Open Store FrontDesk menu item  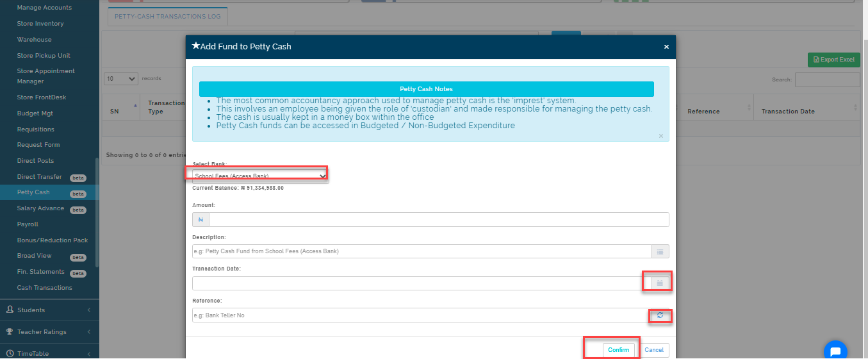coord(42,97)
